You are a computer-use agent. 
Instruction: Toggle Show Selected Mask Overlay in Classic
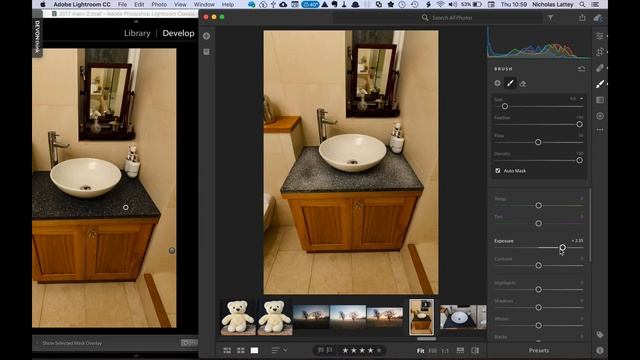(72, 343)
